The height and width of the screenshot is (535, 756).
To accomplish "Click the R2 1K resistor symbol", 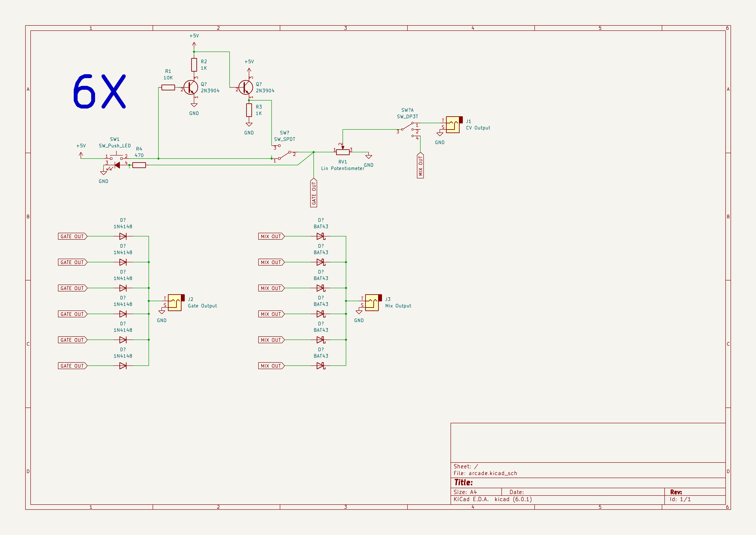I will pos(194,65).
